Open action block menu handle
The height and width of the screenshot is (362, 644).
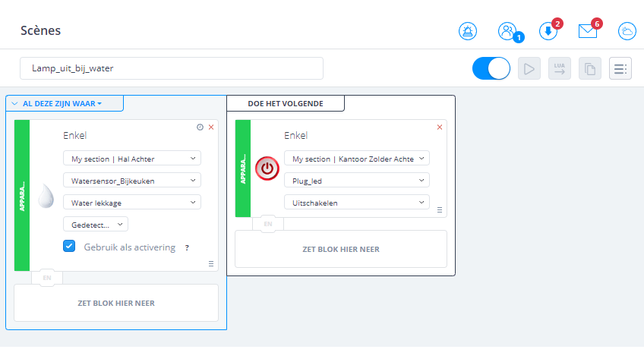(440, 210)
